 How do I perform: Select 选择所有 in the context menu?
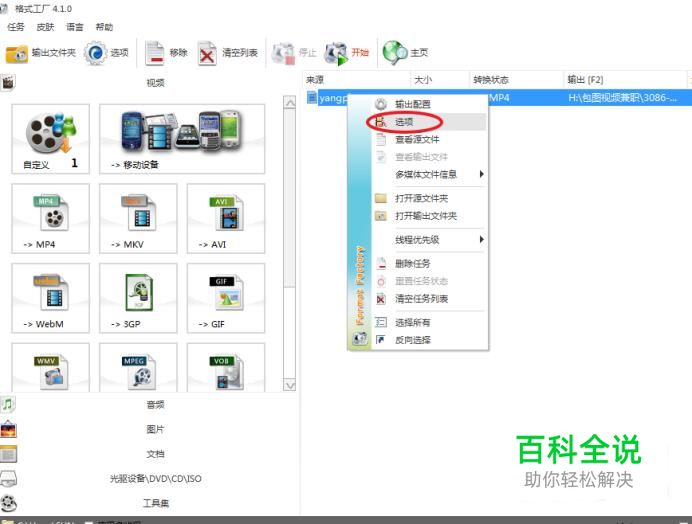(429, 323)
